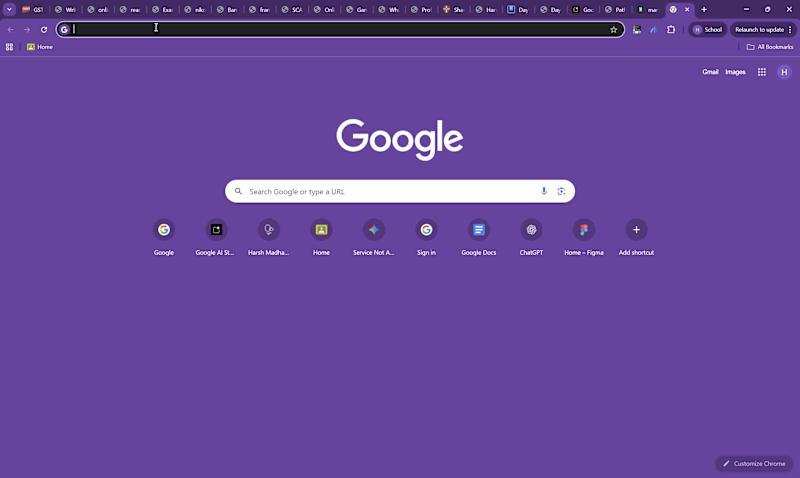This screenshot has width=800, height=478.
Task: Switch to the onli tab
Action: (98, 9)
